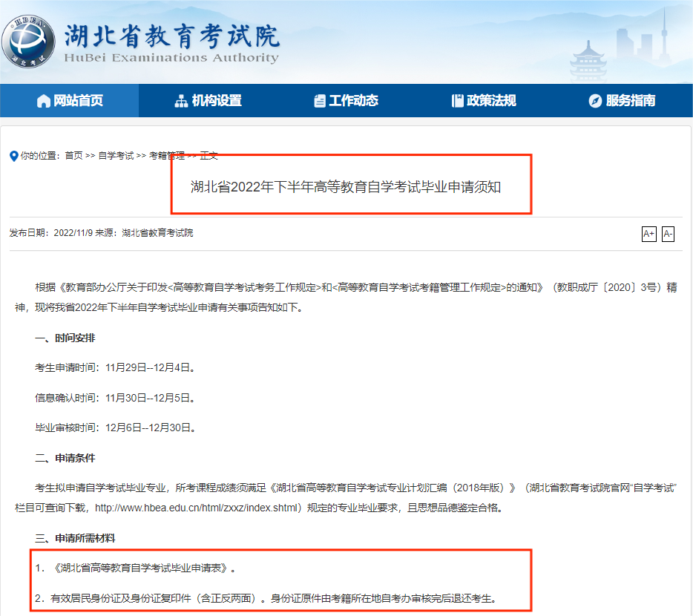Click the document icon beside 工作动态
Image resolution: width=693 pixels, height=616 pixels.
click(x=319, y=101)
